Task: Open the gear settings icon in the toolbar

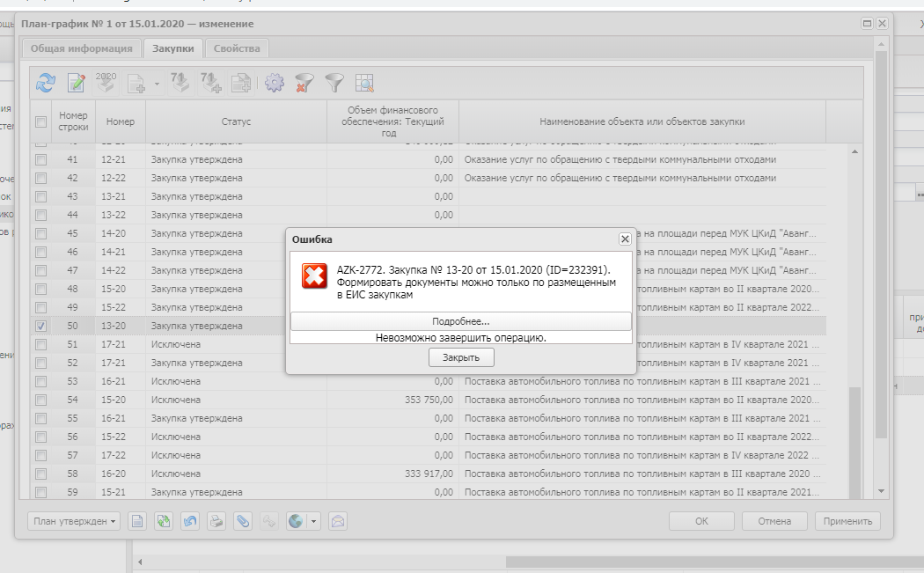Action: click(275, 83)
